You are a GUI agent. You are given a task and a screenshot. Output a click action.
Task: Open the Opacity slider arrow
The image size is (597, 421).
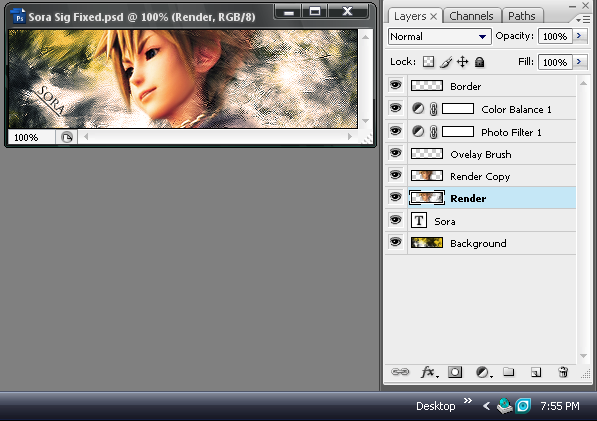point(579,36)
